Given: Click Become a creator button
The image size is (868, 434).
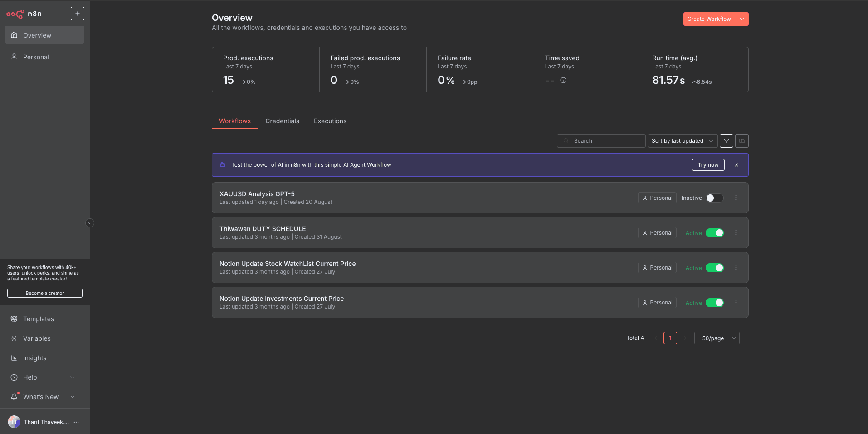Looking at the screenshot, I should click(x=45, y=293).
